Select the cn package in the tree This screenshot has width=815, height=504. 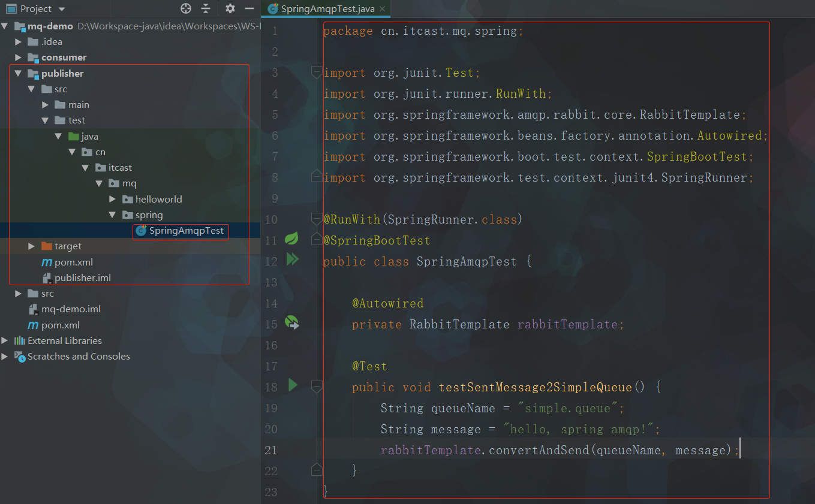[100, 152]
